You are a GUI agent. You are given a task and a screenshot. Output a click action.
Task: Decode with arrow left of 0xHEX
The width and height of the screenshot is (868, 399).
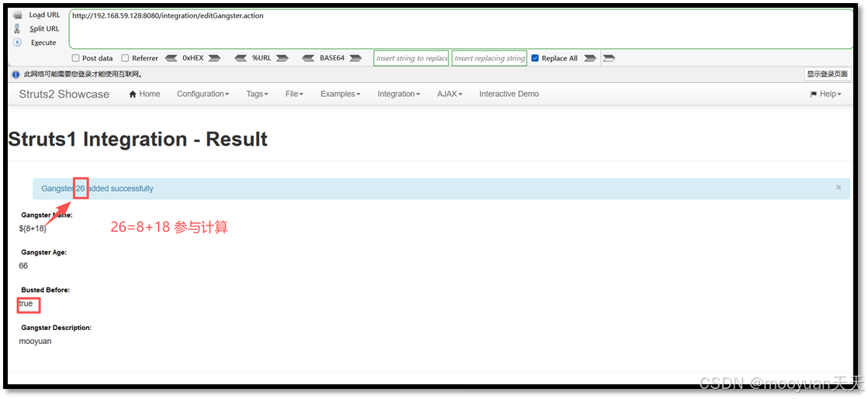click(171, 58)
